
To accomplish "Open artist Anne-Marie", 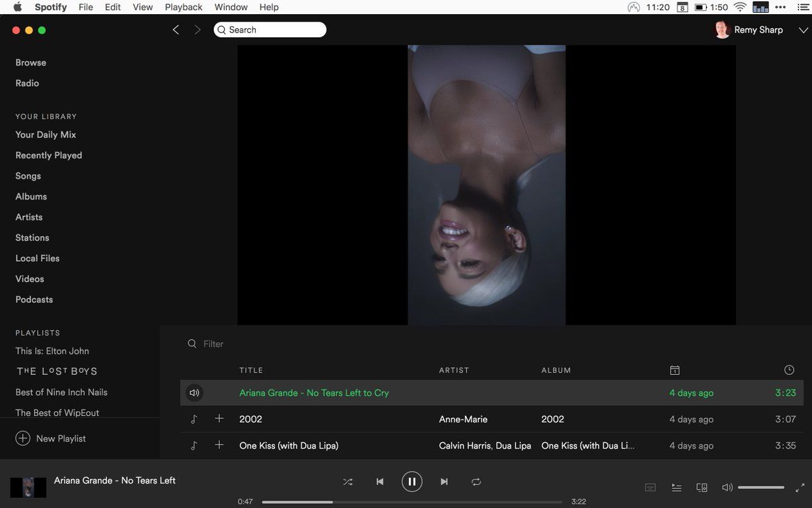I will pos(463,419).
